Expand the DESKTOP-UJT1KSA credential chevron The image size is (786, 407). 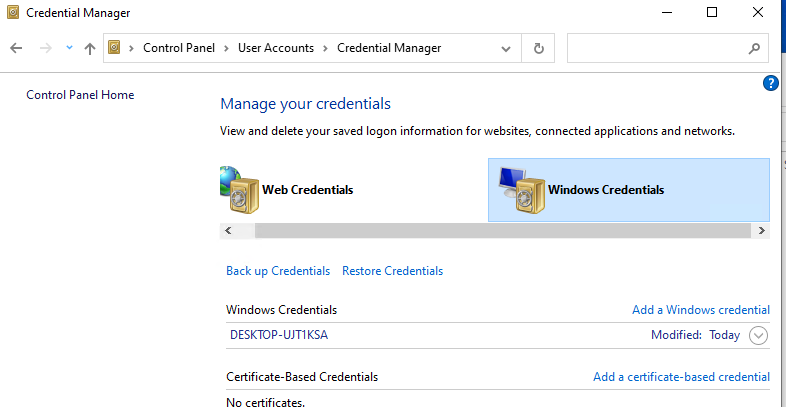click(x=758, y=335)
